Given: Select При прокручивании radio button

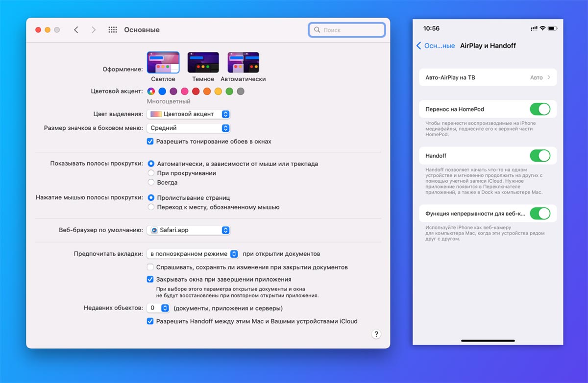Looking at the screenshot, I should click(x=151, y=173).
